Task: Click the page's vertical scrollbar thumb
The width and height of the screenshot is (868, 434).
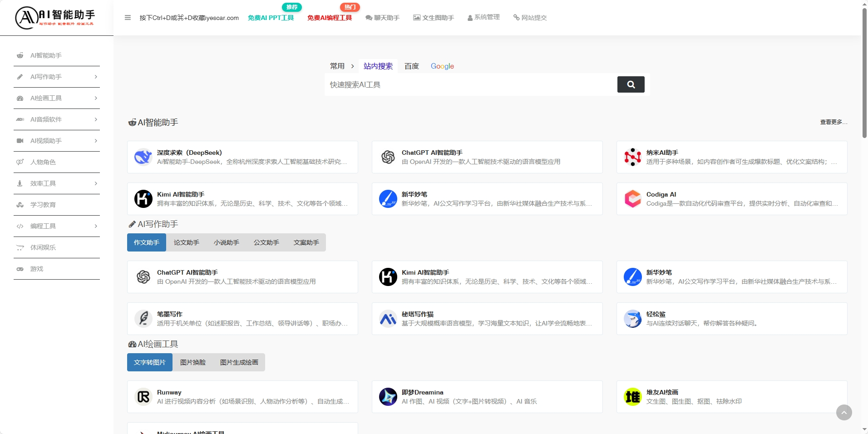Action: pos(864,73)
